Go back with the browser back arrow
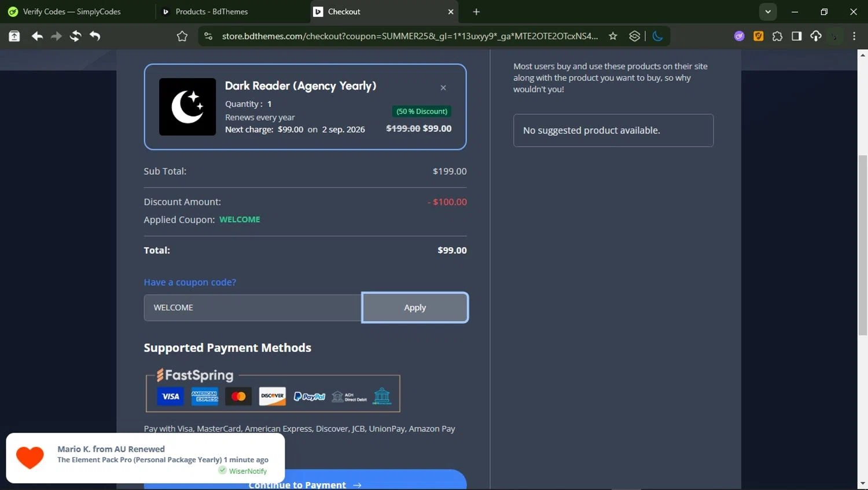 [37, 36]
